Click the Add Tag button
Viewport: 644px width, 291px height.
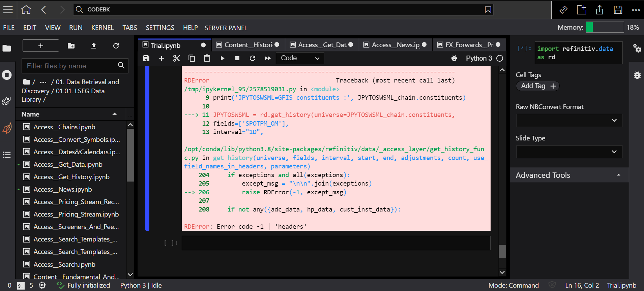coord(537,86)
